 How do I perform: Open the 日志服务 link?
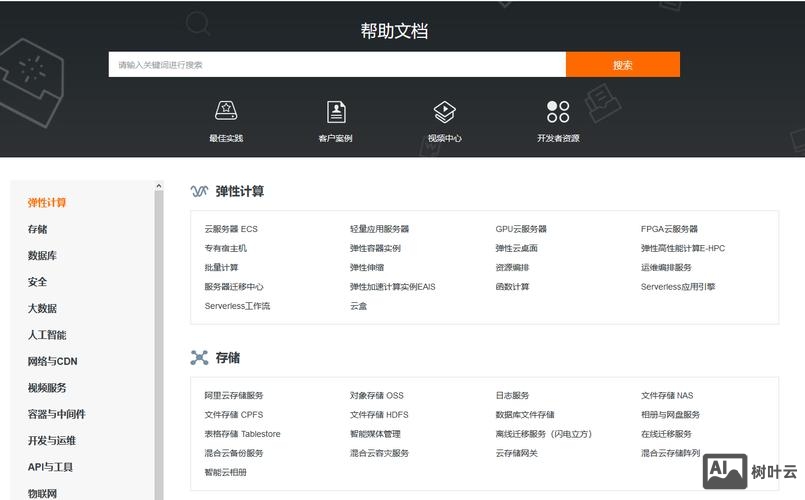[x=512, y=396]
